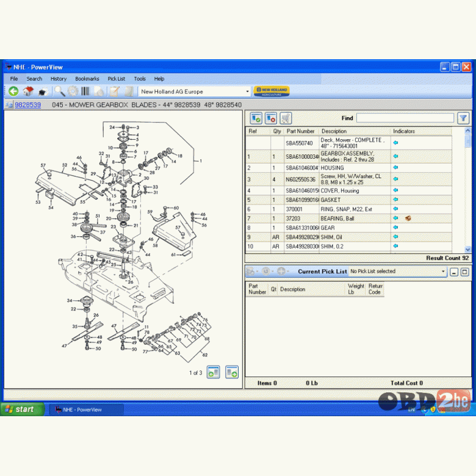Select part number N602550S36

click(300, 179)
